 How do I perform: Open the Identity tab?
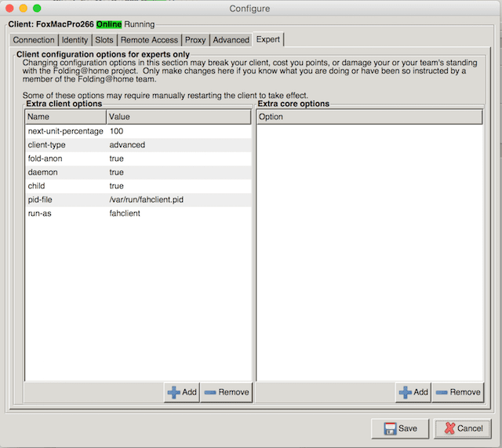coord(75,40)
